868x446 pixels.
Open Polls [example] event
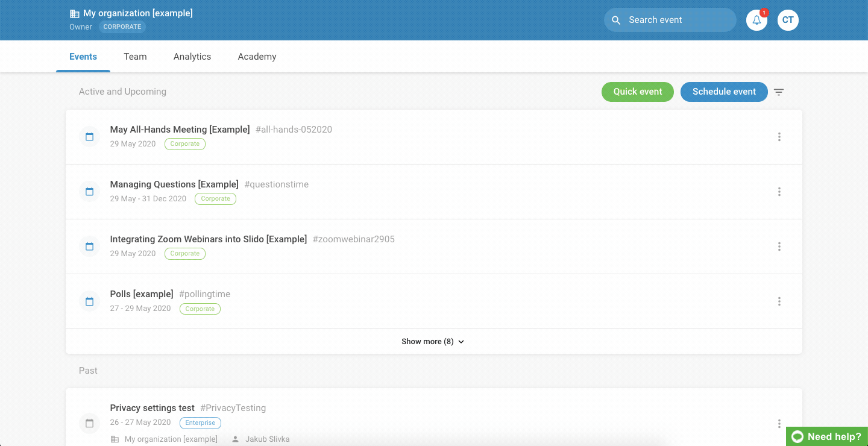142,294
